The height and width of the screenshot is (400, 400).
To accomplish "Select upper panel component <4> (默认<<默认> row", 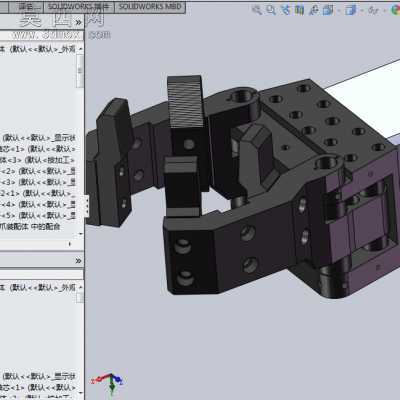I will pos(38,204).
